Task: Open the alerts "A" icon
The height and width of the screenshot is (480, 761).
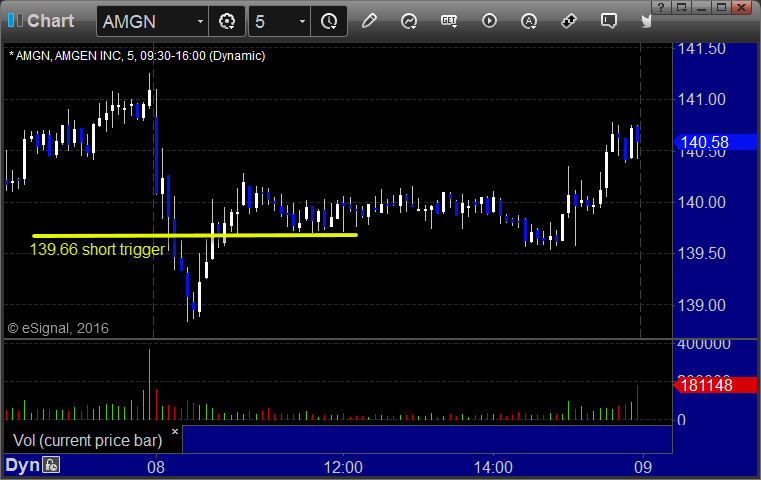Action: [x=529, y=21]
